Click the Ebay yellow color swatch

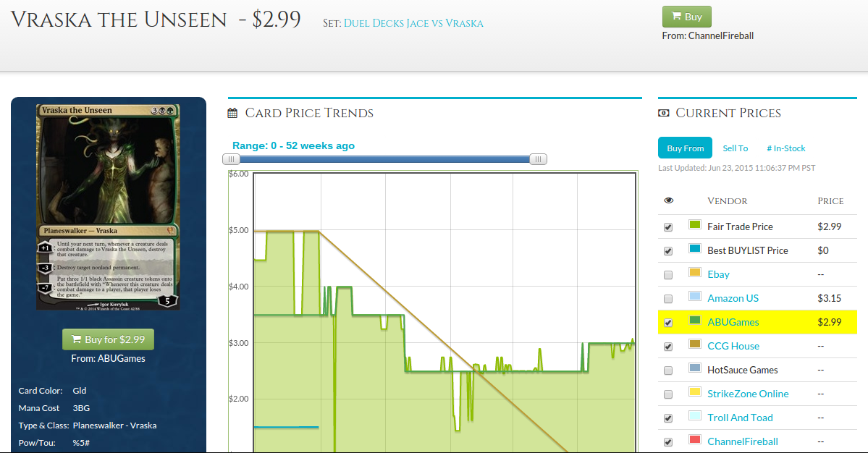pos(695,272)
